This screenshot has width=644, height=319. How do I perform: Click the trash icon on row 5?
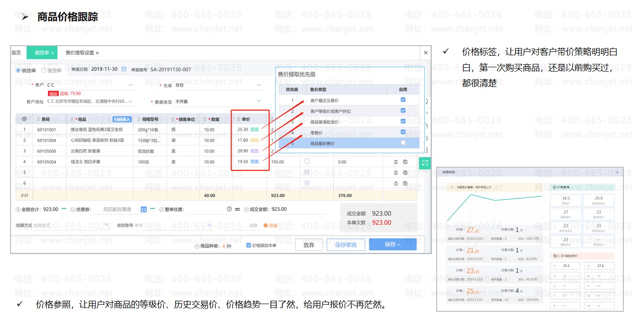[x=396, y=172]
